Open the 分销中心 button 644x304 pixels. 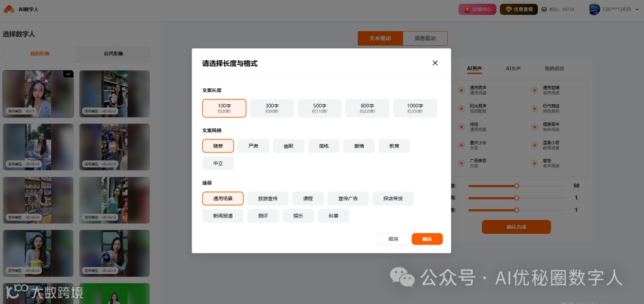pos(477,9)
